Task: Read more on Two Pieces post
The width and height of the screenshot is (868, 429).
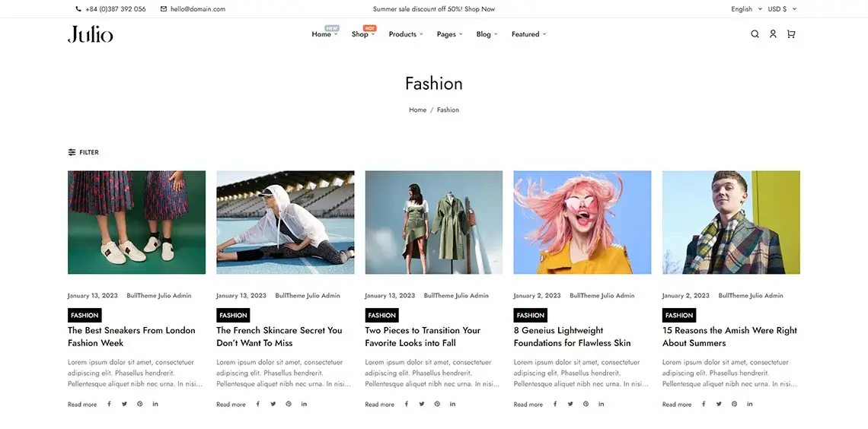Action: coord(380,405)
